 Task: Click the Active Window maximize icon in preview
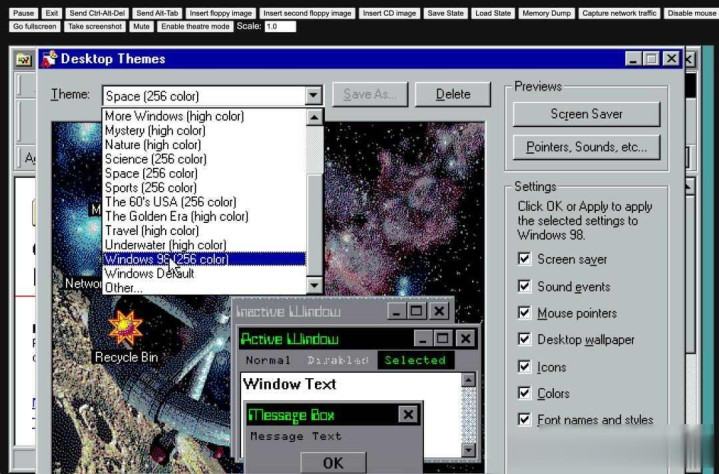[443, 339]
